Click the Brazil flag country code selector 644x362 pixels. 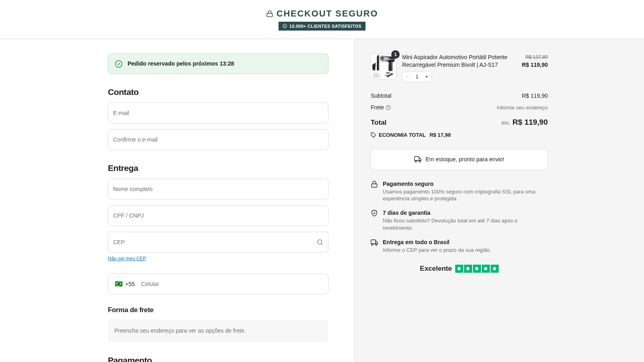point(125,284)
